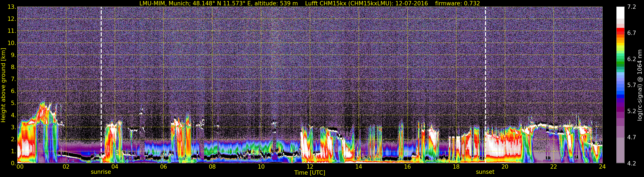Click the colorbar label '6.2'
Viewport: 644px width, 177px height.
point(632,59)
